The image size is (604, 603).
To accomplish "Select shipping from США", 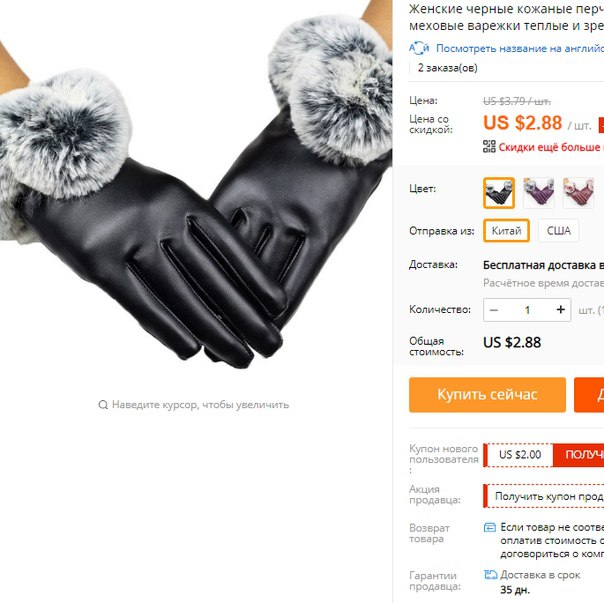I will 559,230.
